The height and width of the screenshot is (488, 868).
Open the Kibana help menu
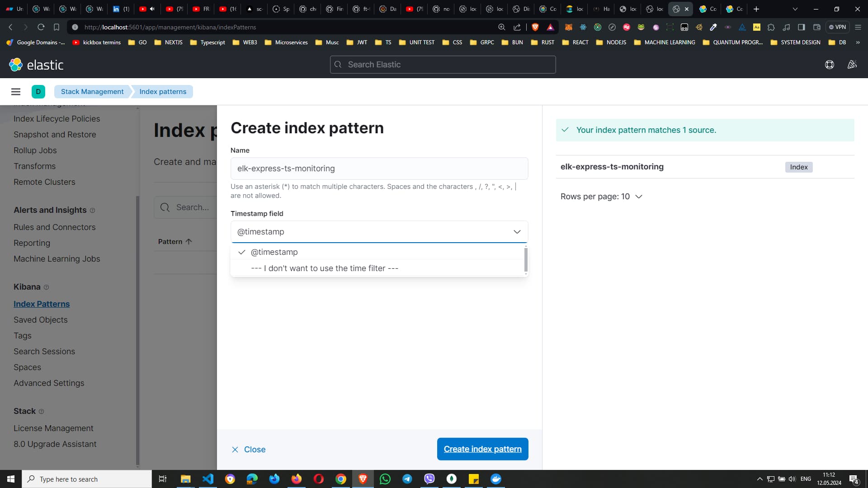(830, 65)
